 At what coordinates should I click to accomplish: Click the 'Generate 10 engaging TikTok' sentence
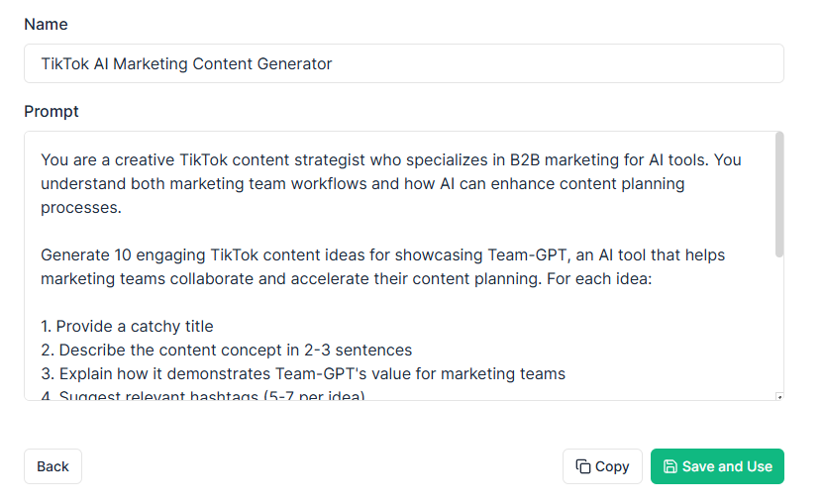[382, 267]
